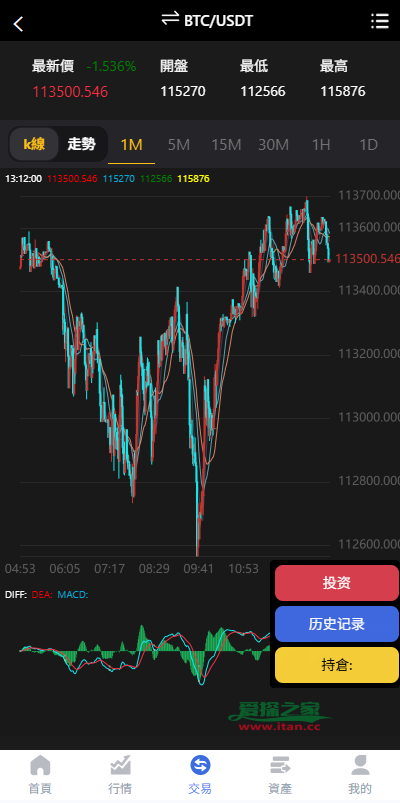Switch chart mode to 走勢

coord(81,144)
